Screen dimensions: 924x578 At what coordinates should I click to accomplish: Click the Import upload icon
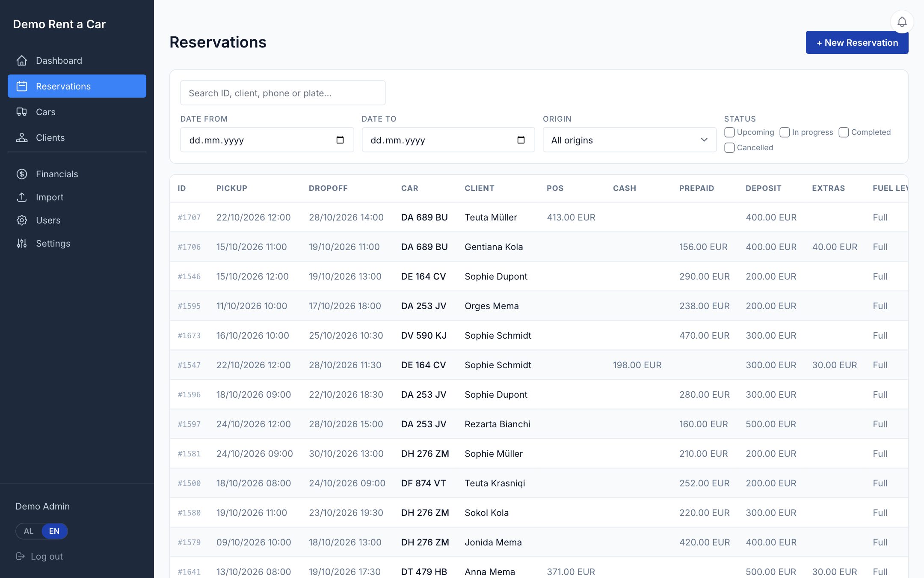coord(22,197)
